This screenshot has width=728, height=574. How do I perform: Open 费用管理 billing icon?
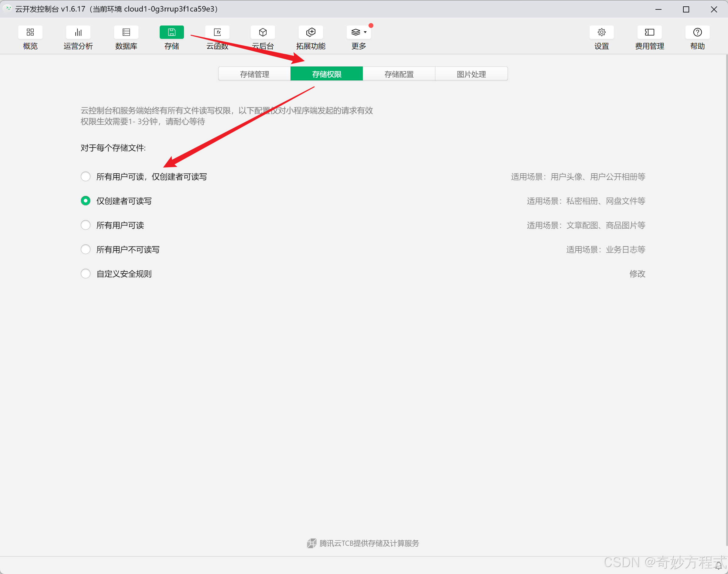649,32
